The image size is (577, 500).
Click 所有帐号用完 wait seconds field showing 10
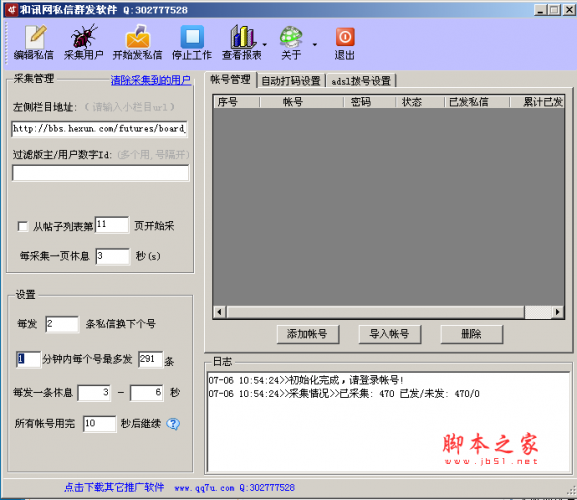pos(99,424)
